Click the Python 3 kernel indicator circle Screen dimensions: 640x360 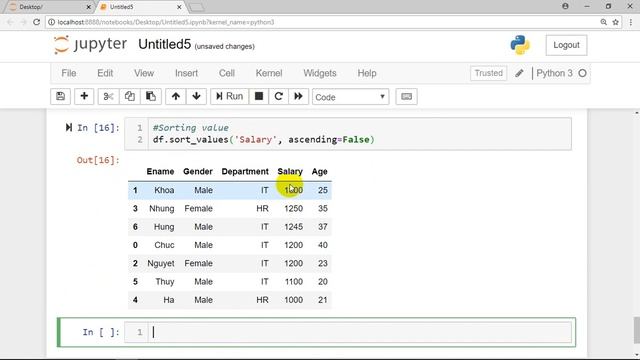tap(582, 73)
